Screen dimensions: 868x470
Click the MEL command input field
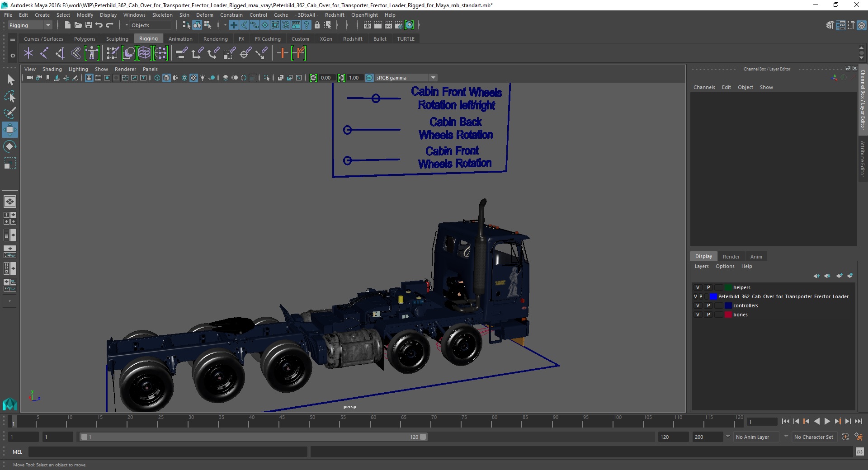tap(168, 451)
